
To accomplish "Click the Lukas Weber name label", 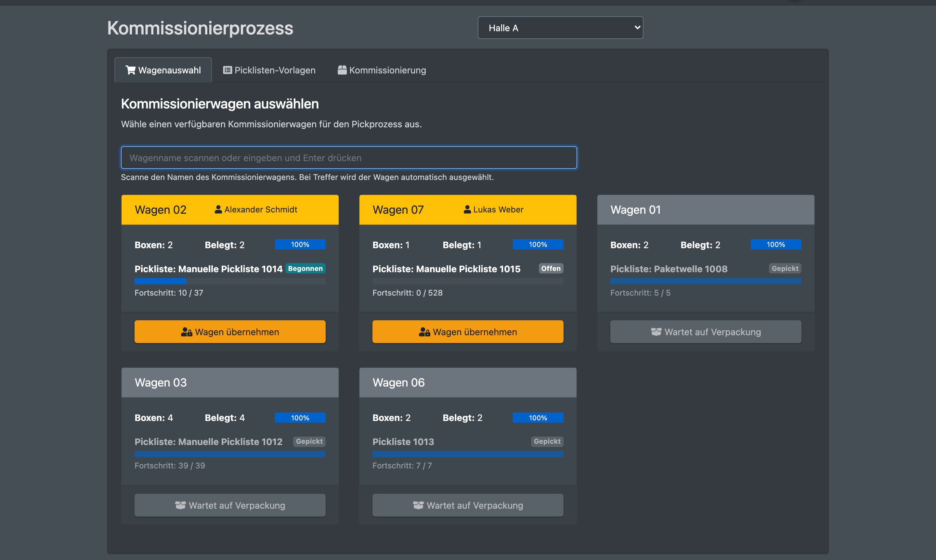I will pyautogui.click(x=499, y=210).
